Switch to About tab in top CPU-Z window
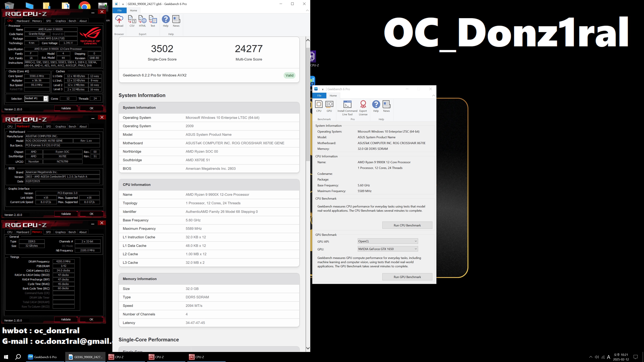 point(83,21)
